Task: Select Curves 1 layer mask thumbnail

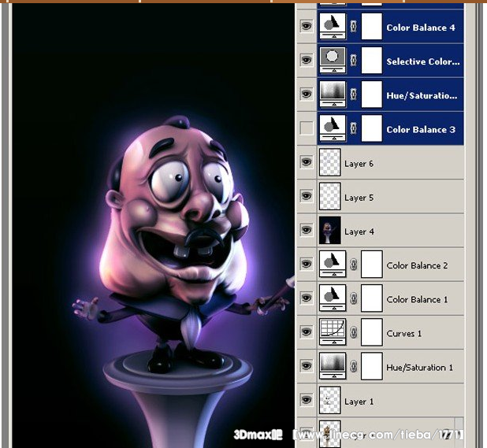Action: coord(371,332)
